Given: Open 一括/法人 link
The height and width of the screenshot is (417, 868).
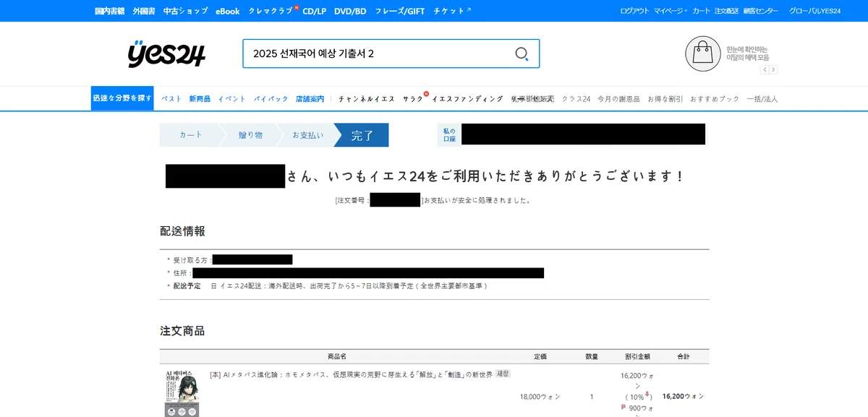Looking at the screenshot, I should pyautogui.click(x=762, y=99).
